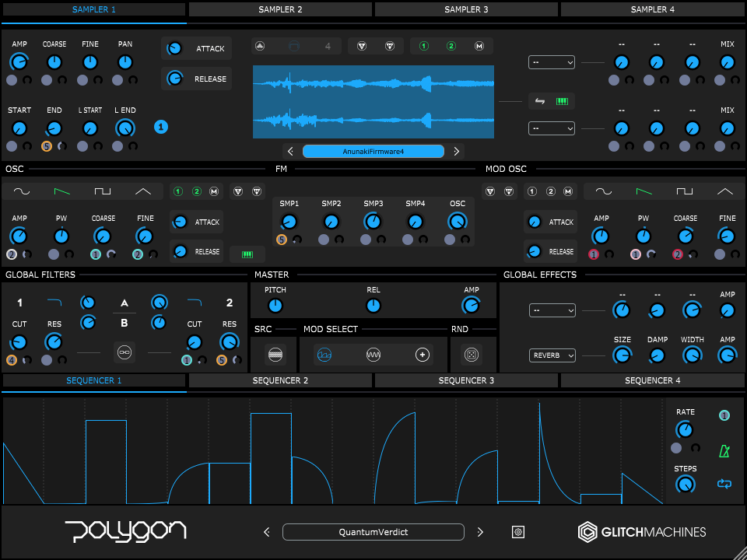
Task: Toggle Sampler 1 output route 1
Action: coord(424,46)
